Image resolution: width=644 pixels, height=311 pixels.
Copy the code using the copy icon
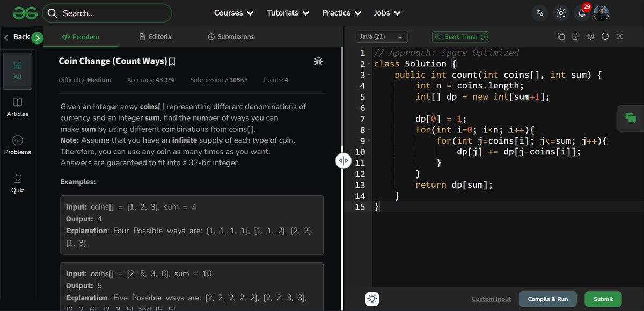pos(561,36)
